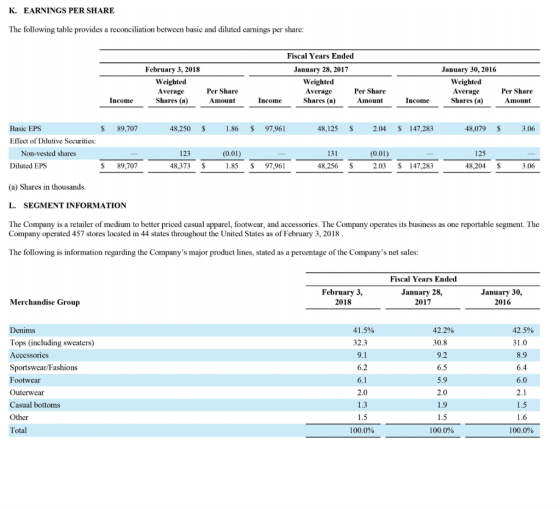Click Casual bottoms value 1.9
Viewport: 560px width, 509px height.
coord(442,405)
